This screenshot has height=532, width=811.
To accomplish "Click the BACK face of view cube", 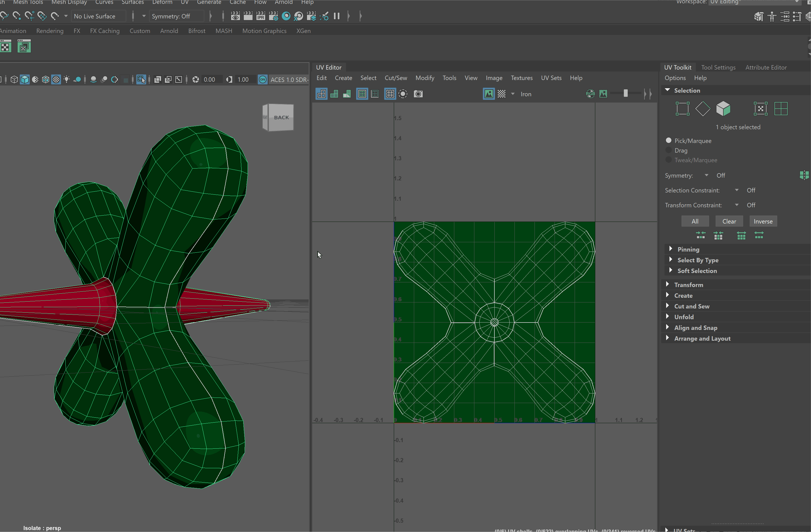I will coord(281,117).
